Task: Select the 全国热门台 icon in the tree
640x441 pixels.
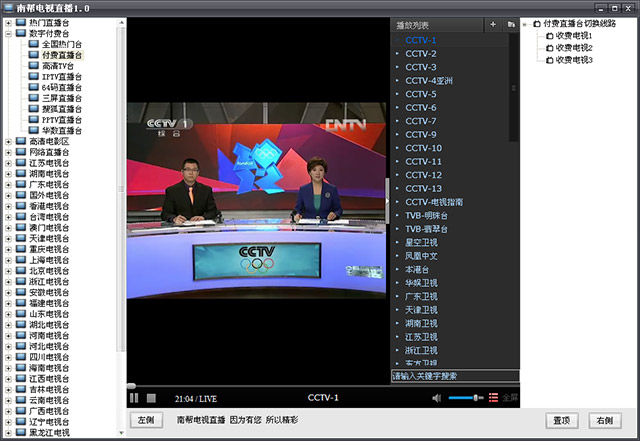Action: click(34, 44)
